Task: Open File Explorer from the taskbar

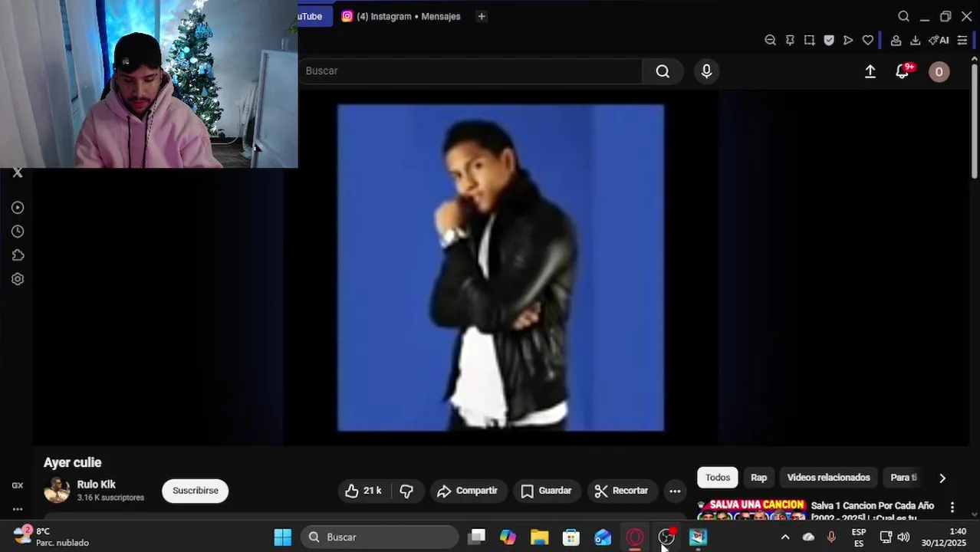Action: click(540, 537)
